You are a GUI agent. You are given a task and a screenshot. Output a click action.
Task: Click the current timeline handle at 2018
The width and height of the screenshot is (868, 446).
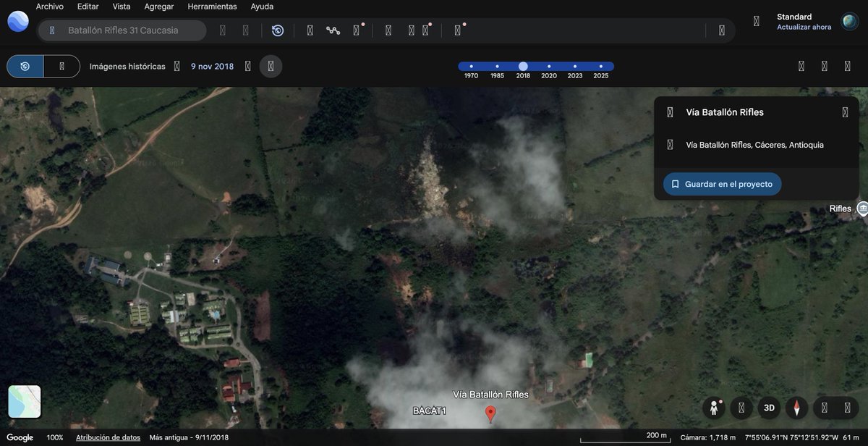(x=523, y=66)
